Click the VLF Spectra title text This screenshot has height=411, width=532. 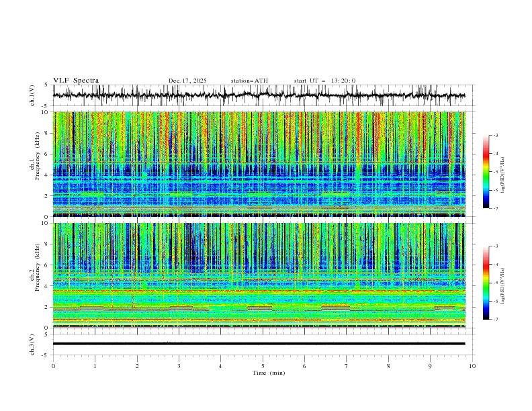coord(76,80)
